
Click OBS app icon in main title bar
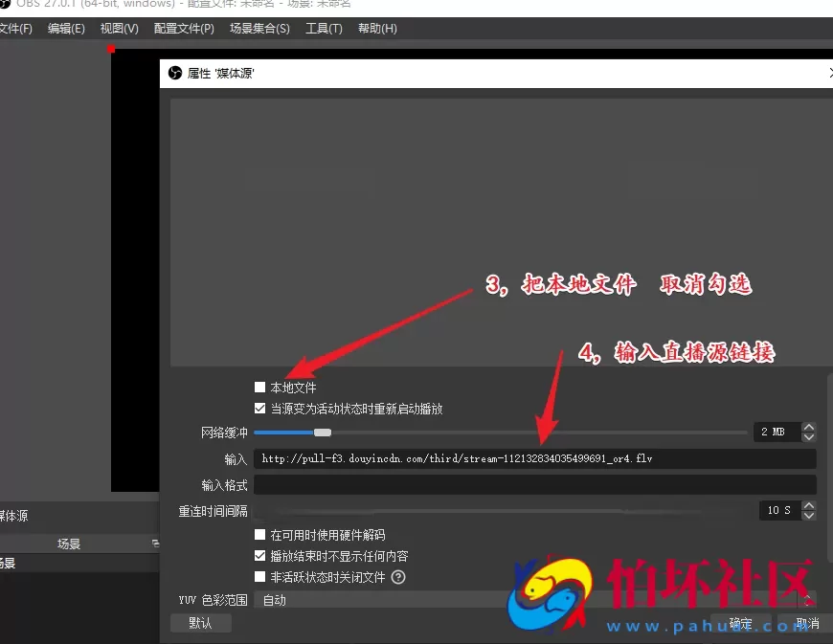5,4
